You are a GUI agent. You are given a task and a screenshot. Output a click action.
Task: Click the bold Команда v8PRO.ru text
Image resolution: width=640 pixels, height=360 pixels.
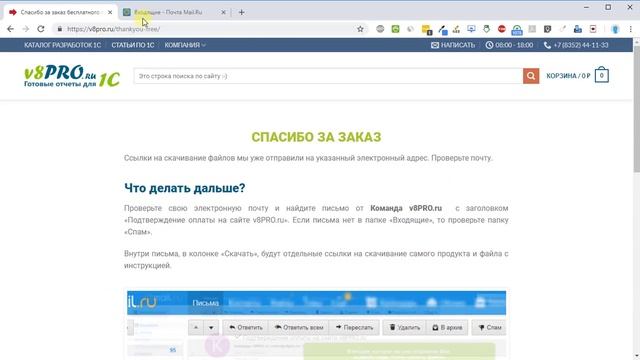406,208
